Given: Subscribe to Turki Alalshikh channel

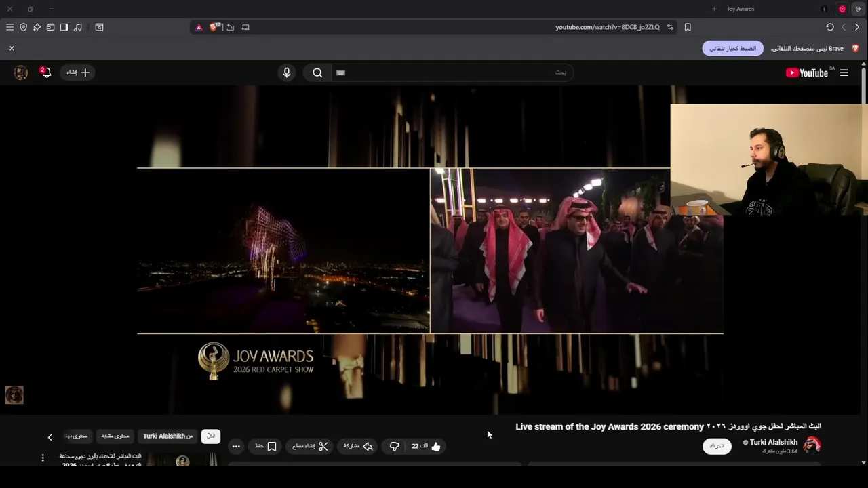Looking at the screenshot, I should coord(717,446).
